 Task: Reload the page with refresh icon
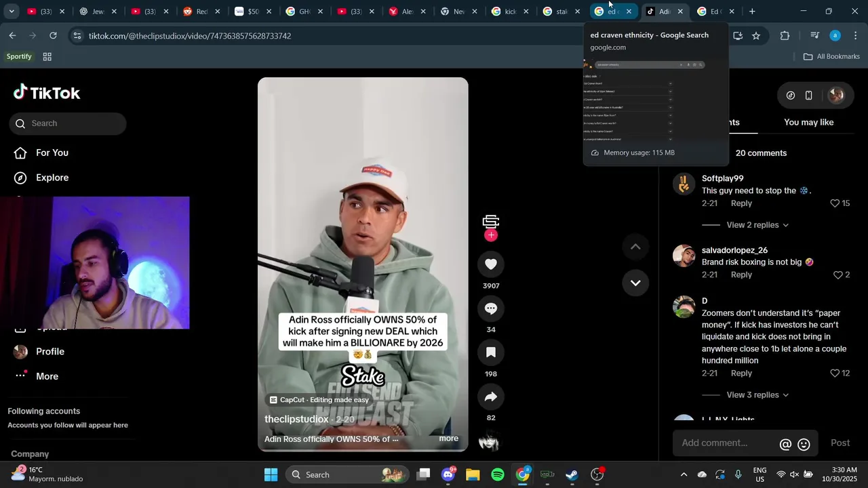pyautogui.click(x=53, y=36)
